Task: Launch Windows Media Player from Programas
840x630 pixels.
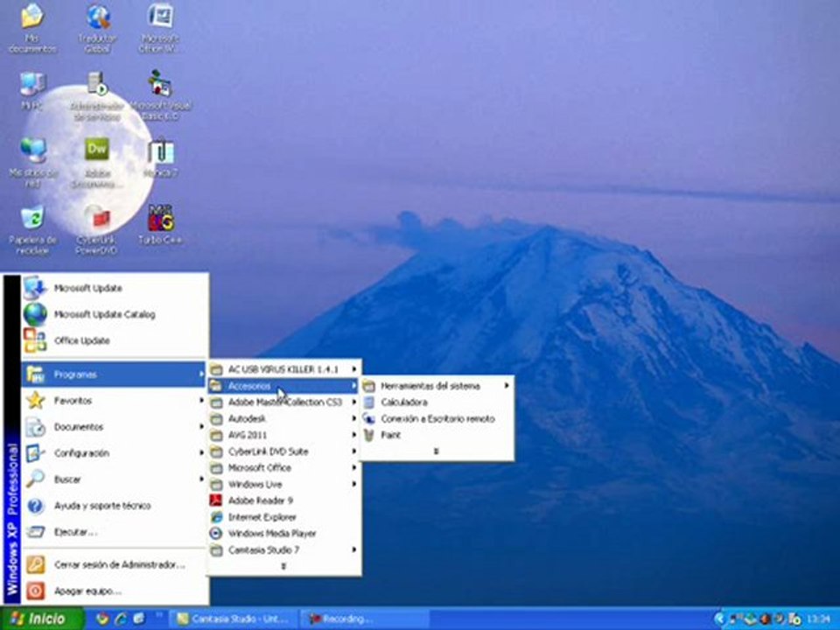Action: (x=283, y=534)
